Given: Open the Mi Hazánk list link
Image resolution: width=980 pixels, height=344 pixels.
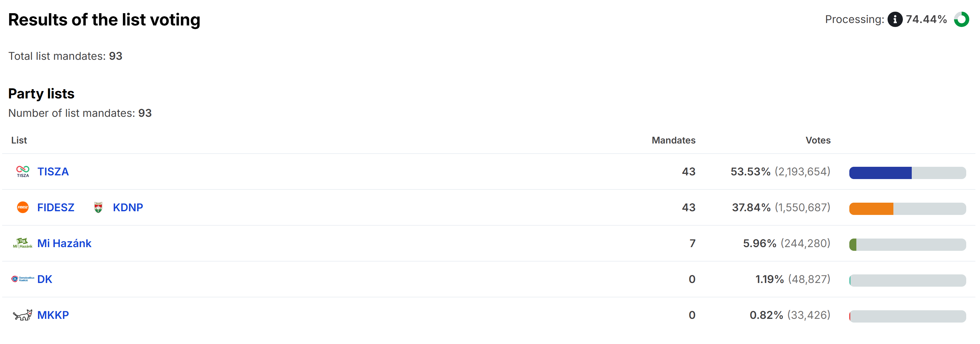Looking at the screenshot, I should click(64, 243).
